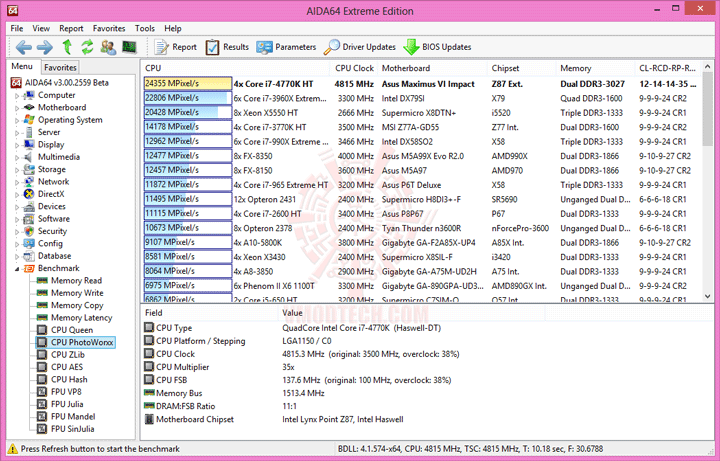Select the Memory Read benchmark
Viewport: 720px width, 461px height.
76,281
